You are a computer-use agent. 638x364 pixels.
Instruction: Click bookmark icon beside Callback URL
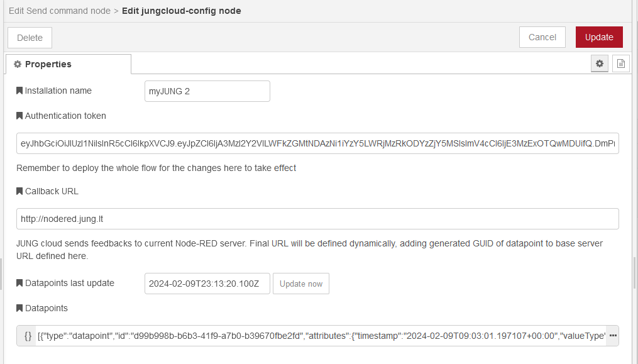(19, 192)
